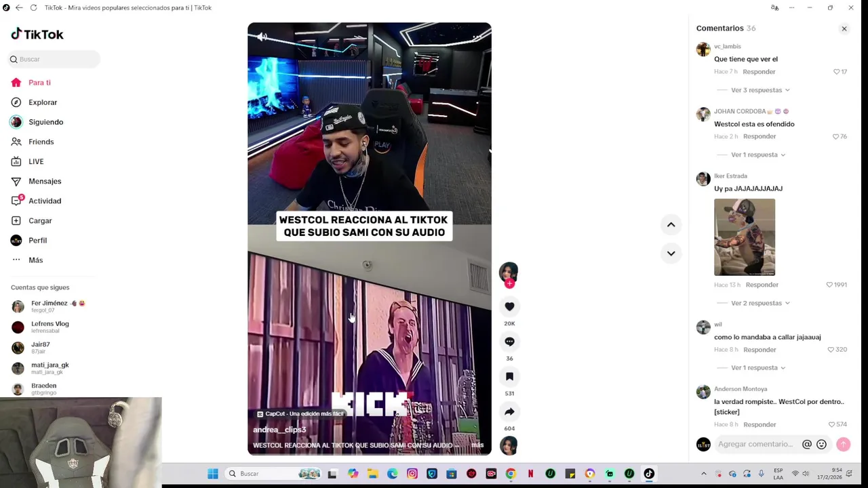This screenshot has width=868, height=488.
Task: Open the Para ti feed
Action: click(39, 83)
